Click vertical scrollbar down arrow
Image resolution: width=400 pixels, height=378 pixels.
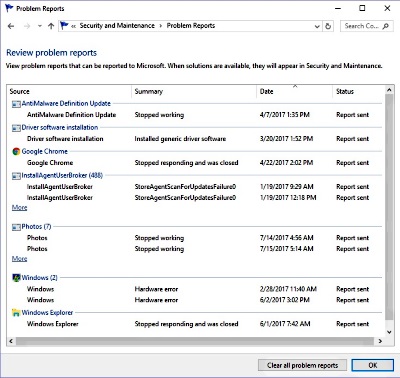point(389,332)
